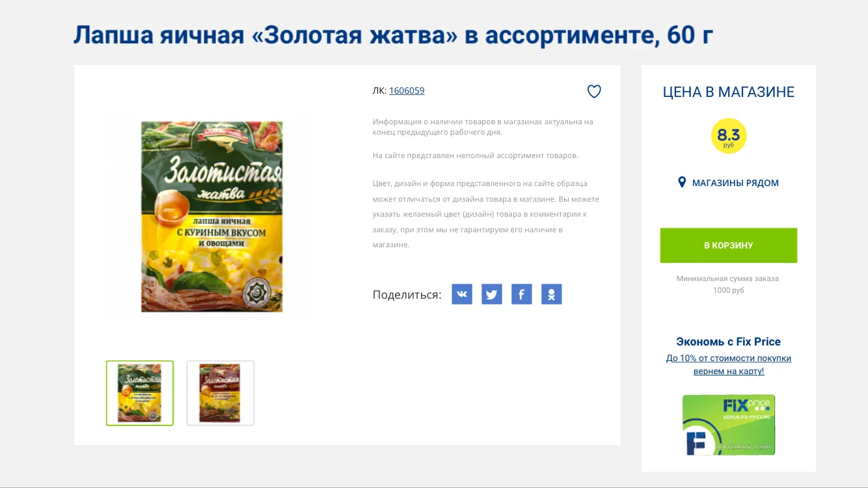Click the large Золотистая жатва product image
Screen dimensions: 868x488
click(x=212, y=217)
